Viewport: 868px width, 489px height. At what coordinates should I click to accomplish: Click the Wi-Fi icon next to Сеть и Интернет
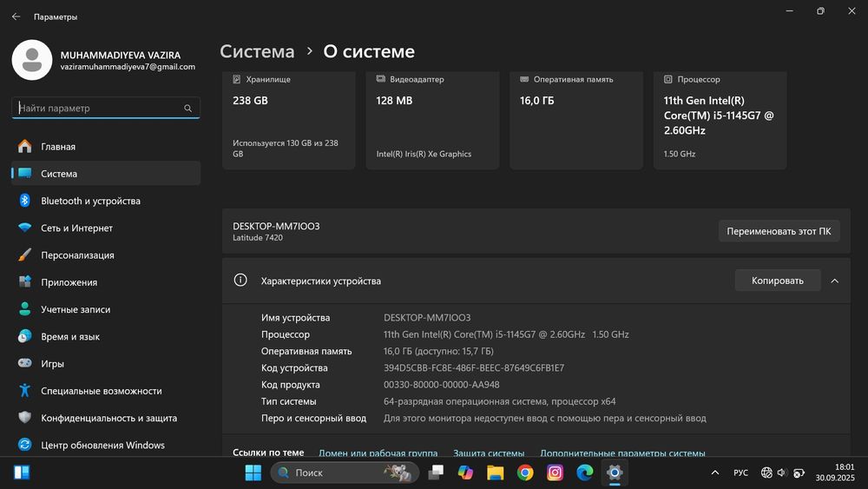click(24, 228)
